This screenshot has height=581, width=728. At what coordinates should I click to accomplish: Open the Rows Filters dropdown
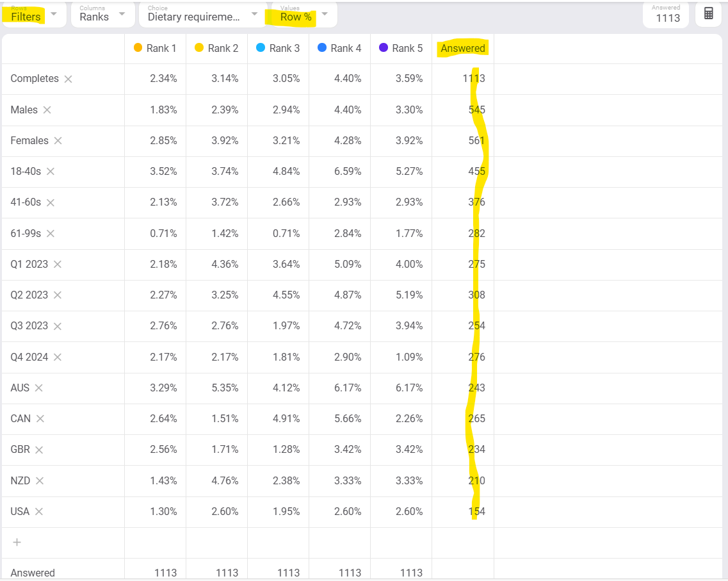click(x=54, y=15)
